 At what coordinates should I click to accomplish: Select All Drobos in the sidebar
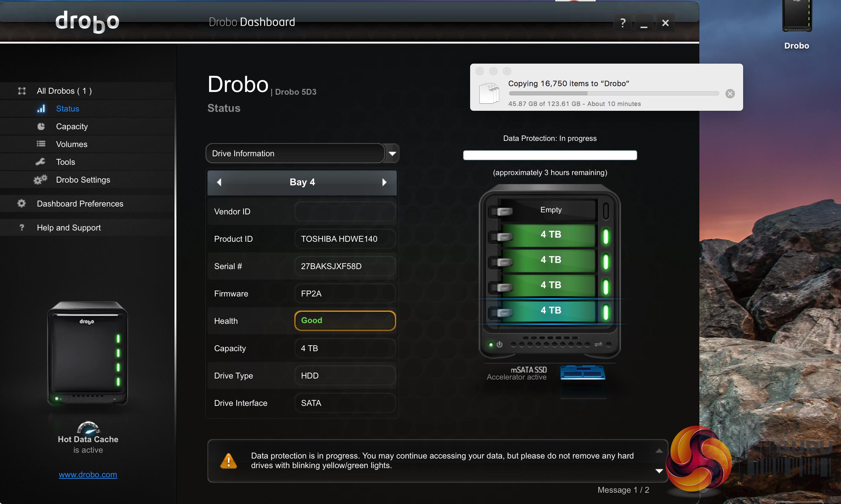64,91
